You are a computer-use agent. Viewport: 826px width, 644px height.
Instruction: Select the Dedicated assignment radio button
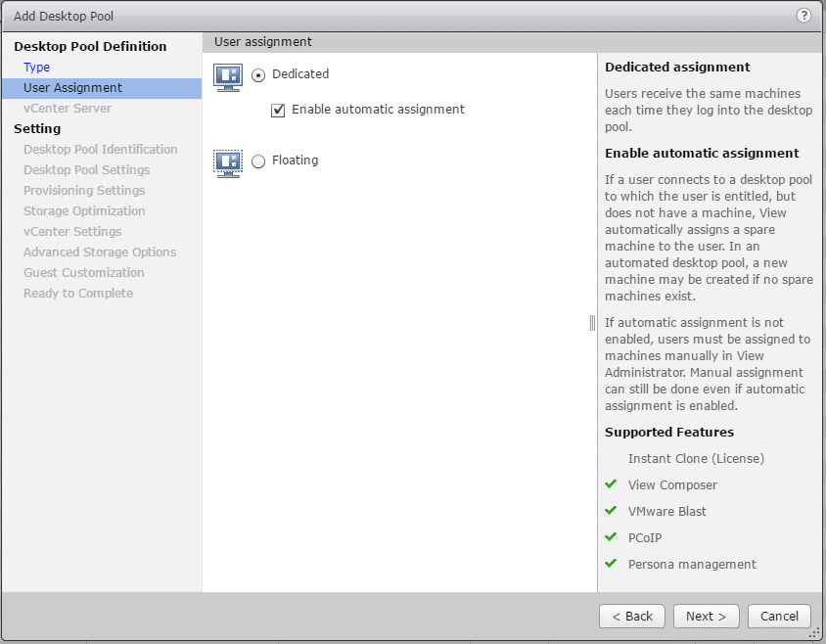[x=258, y=75]
